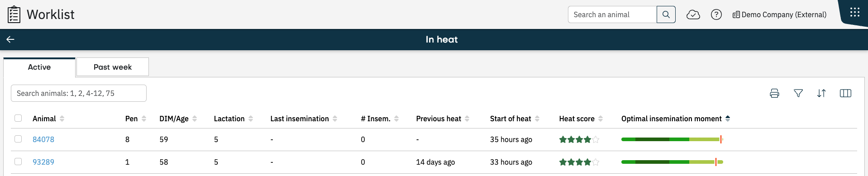
Task: Tick the checkbox for animal 93289
Action: click(x=18, y=162)
